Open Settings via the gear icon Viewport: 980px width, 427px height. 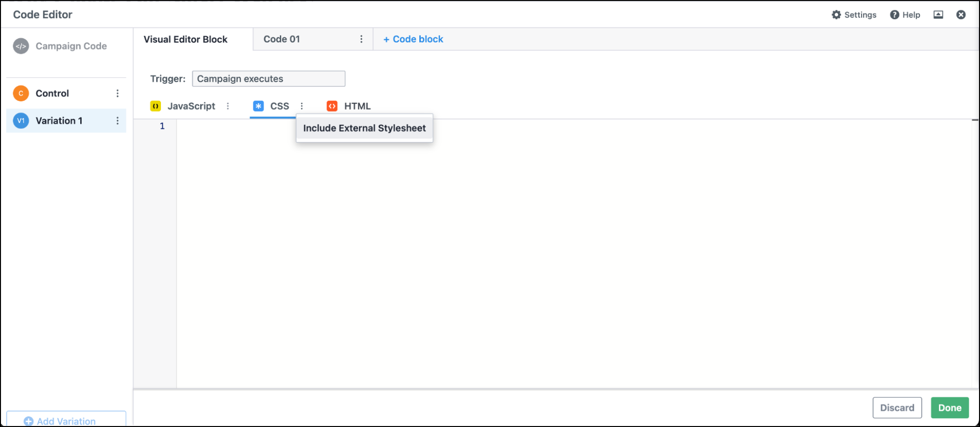coord(836,15)
